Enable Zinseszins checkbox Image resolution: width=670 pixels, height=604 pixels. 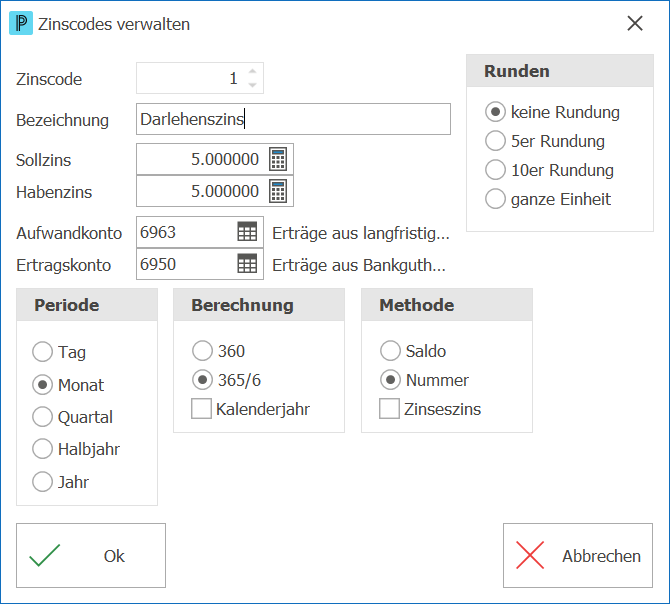[430, 409]
